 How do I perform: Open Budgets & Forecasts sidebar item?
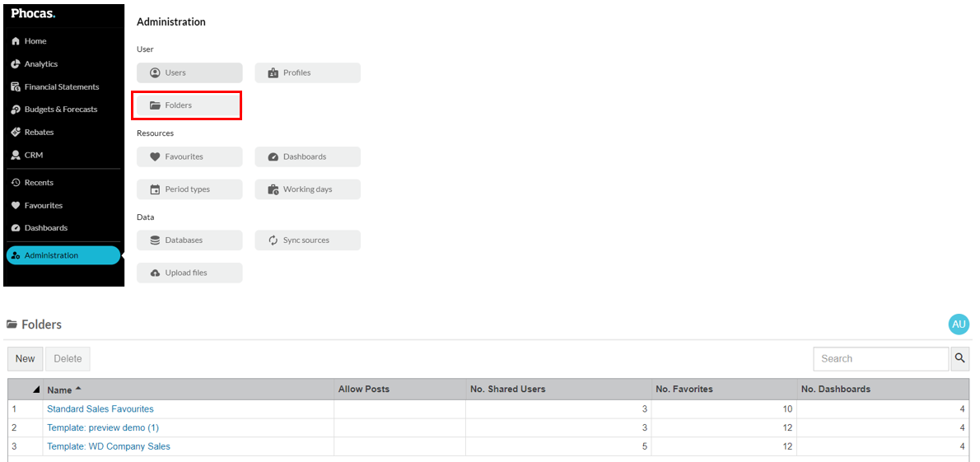pyautogui.click(x=60, y=110)
